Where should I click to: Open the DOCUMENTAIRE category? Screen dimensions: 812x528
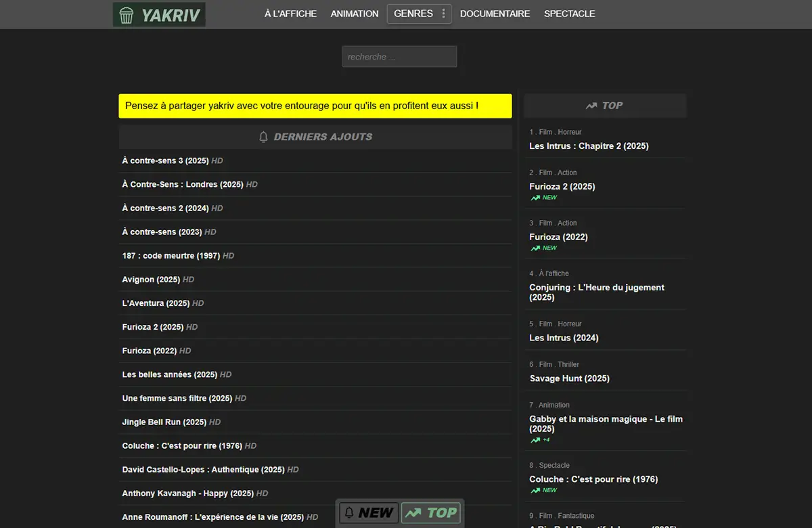coord(495,14)
